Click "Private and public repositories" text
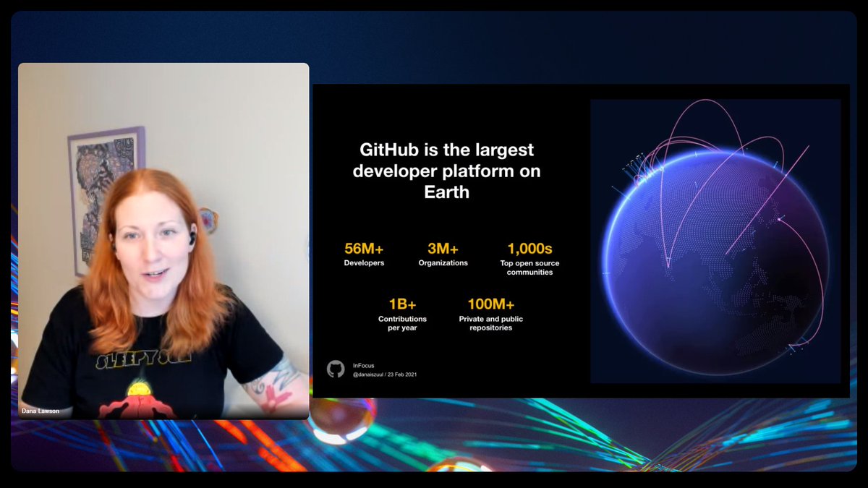This screenshot has height=488, width=868. [x=490, y=323]
